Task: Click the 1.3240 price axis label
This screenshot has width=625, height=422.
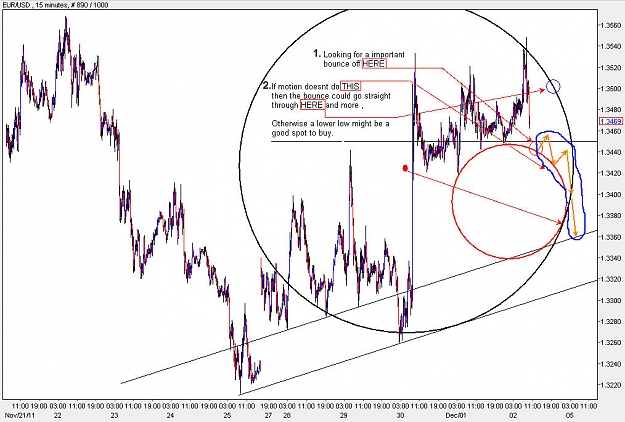Action: [612, 364]
